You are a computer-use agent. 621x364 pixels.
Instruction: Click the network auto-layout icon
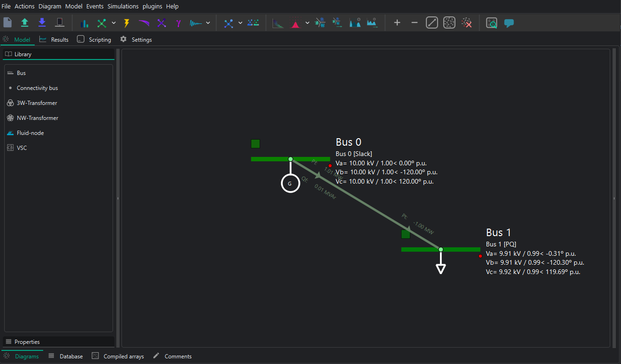(449, 22)
